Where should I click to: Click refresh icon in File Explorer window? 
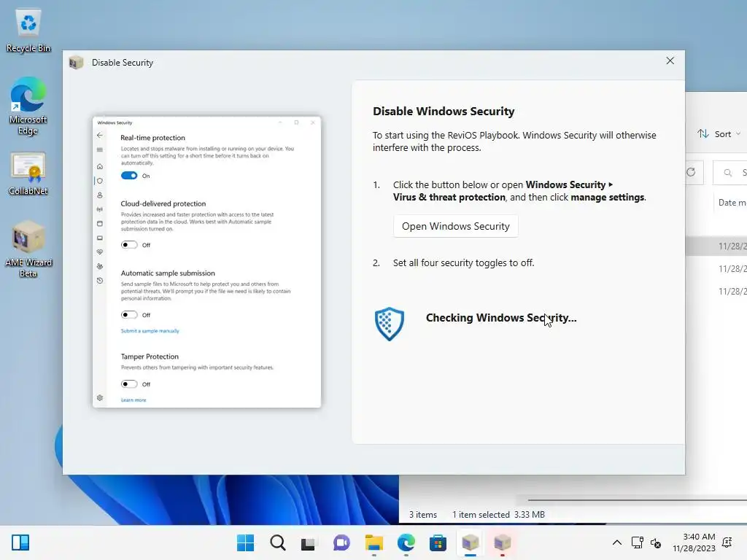[x=691, y=172]
